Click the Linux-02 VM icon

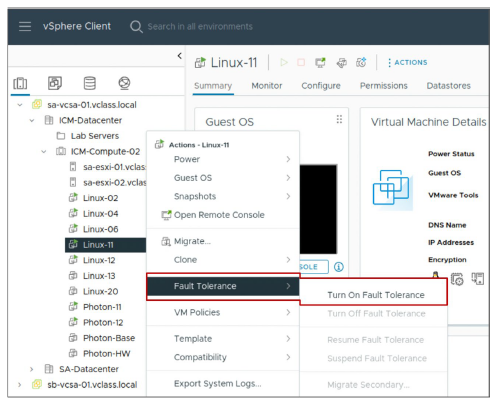point(73,198)
